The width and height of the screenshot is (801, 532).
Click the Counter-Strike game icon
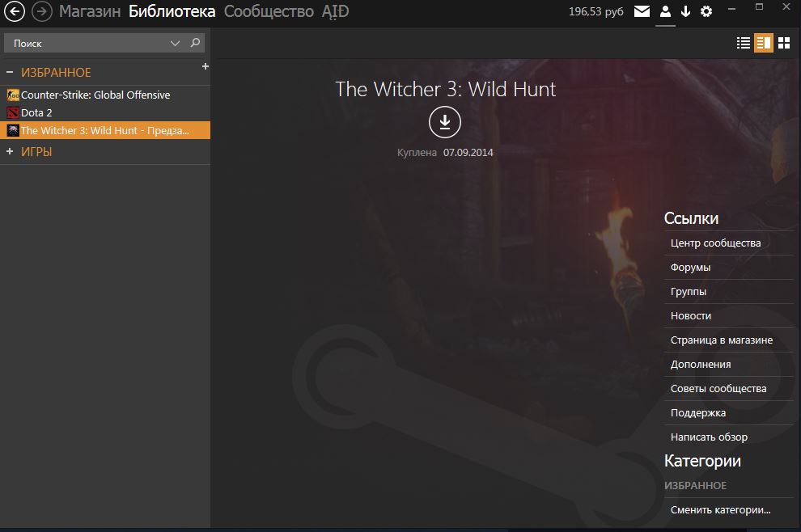click(x=13, y=95)
